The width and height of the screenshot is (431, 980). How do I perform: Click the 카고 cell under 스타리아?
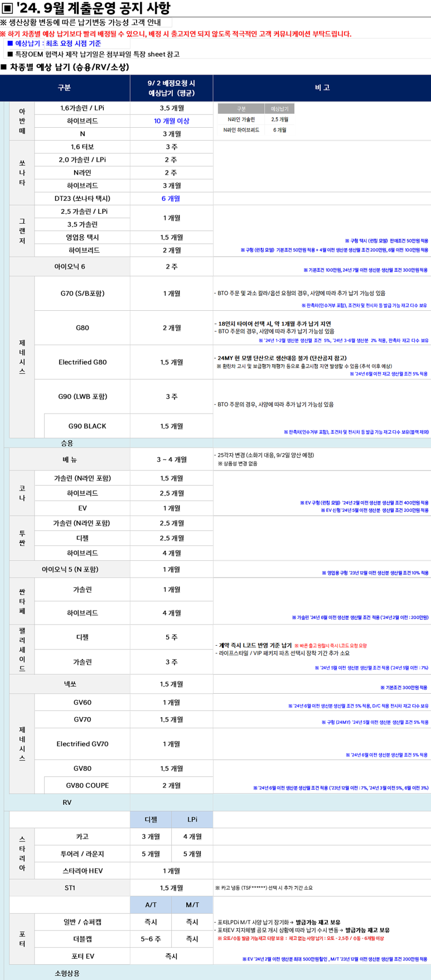coord(83,837)
